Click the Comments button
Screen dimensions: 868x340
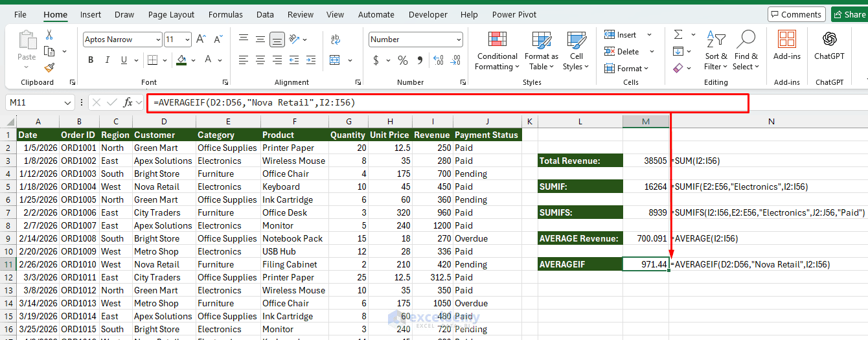pos(796,14)
